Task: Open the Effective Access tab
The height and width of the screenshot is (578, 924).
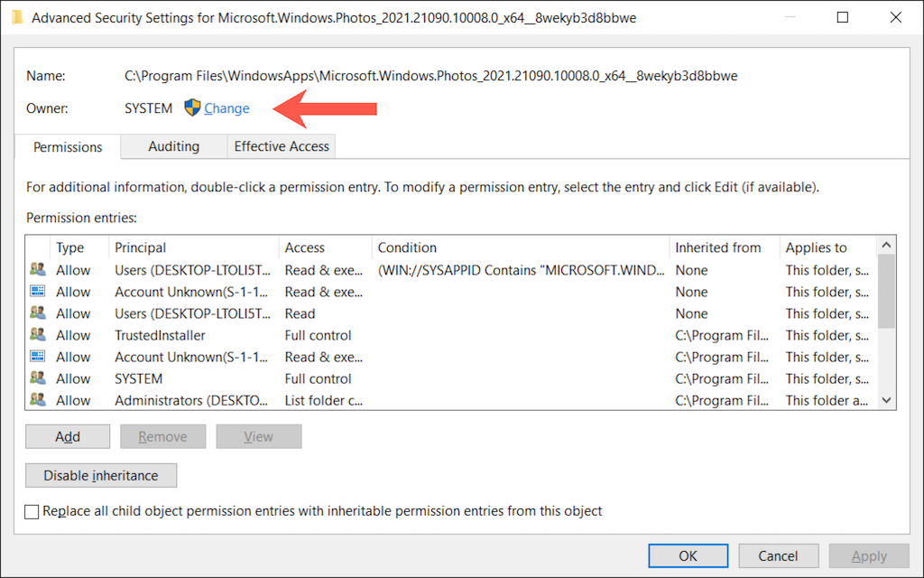Action: point(282,146)
